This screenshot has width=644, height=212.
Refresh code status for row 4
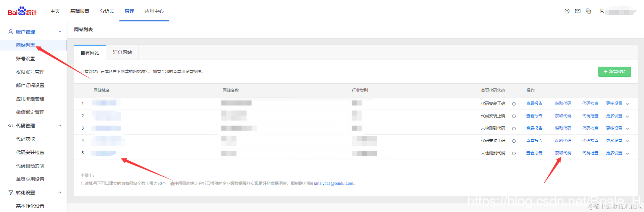[514, 141]
